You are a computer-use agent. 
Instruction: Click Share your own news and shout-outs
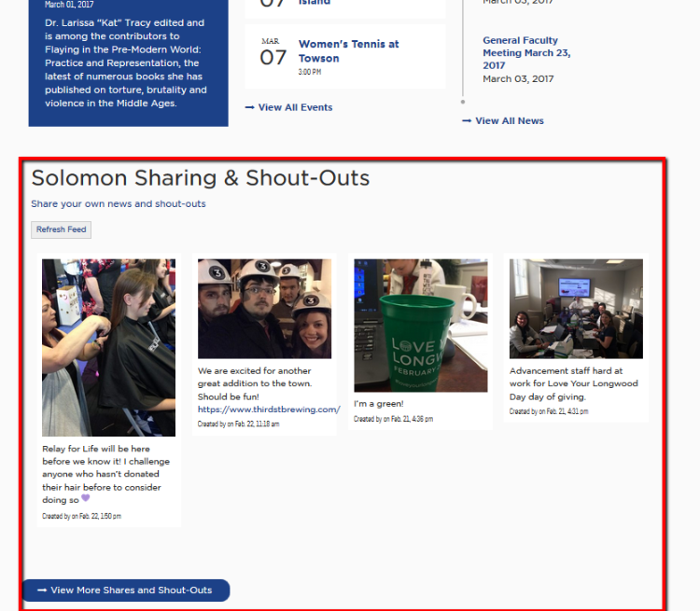point(119,204)
